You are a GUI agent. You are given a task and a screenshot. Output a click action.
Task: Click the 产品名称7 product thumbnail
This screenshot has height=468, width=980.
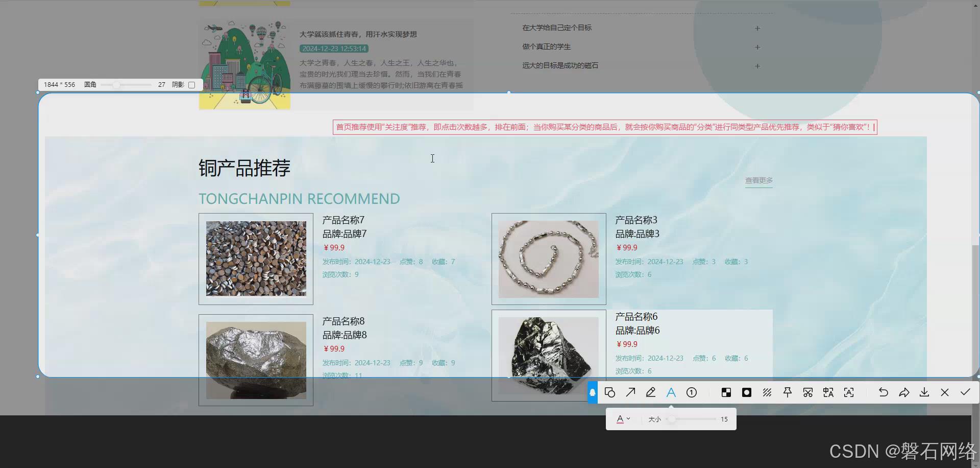[256, 259]
